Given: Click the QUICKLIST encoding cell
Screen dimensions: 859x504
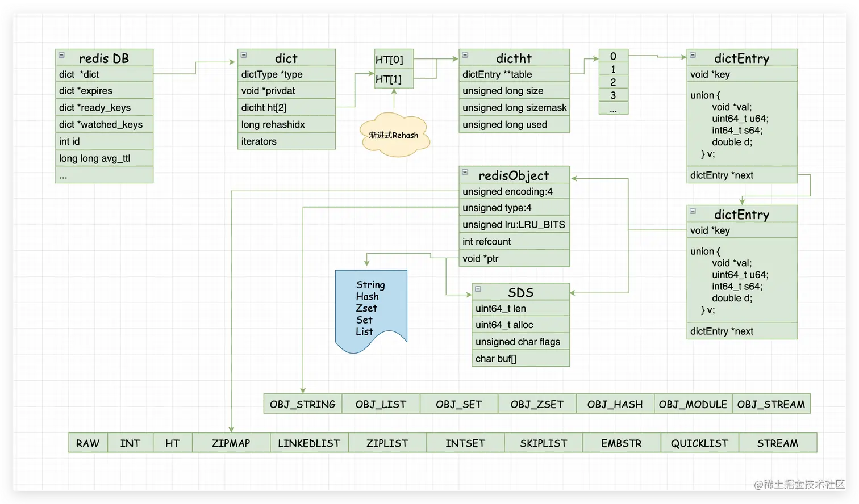Looking at the screenshot, I should [700, 443].
